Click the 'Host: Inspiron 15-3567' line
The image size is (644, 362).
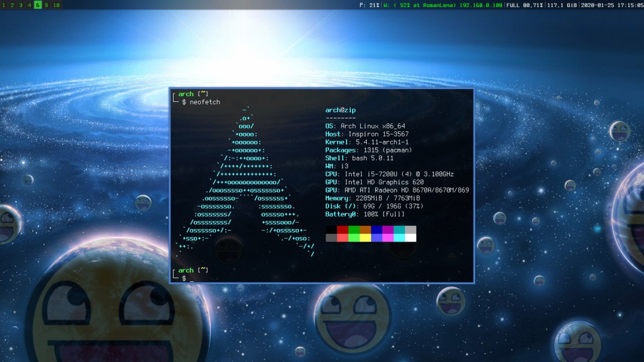[x=367, y=134]
